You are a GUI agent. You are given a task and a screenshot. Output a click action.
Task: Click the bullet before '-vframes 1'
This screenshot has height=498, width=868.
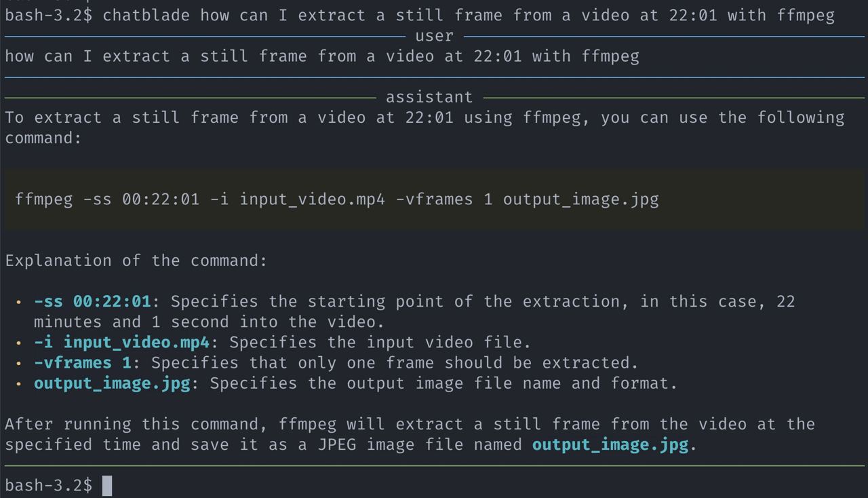(19, 363)
